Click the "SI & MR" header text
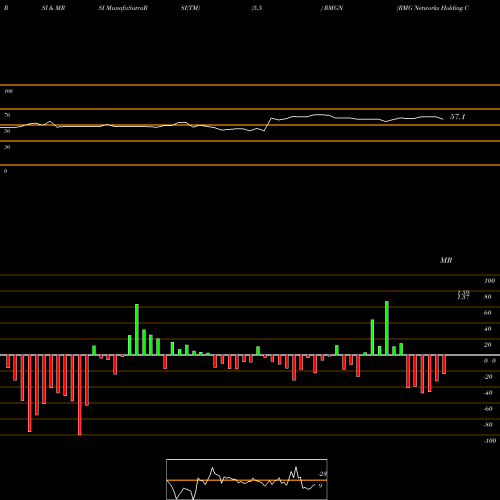500x500 pixels. pos(53,8)
